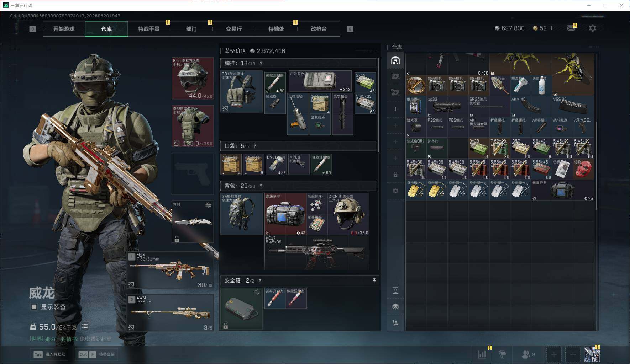Open the IV stash expansion card slot
This screenshot has height=364, width=630.
pos(395,92)
